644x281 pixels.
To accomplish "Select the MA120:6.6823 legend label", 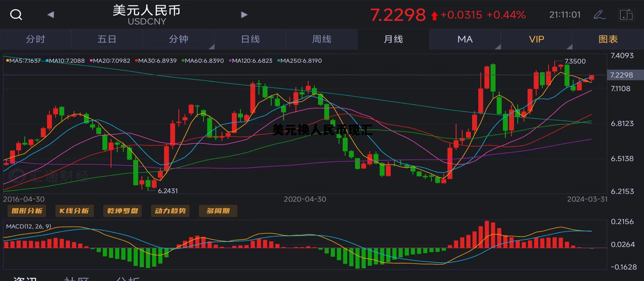I will pyautogui.click(x=251, y=61).
